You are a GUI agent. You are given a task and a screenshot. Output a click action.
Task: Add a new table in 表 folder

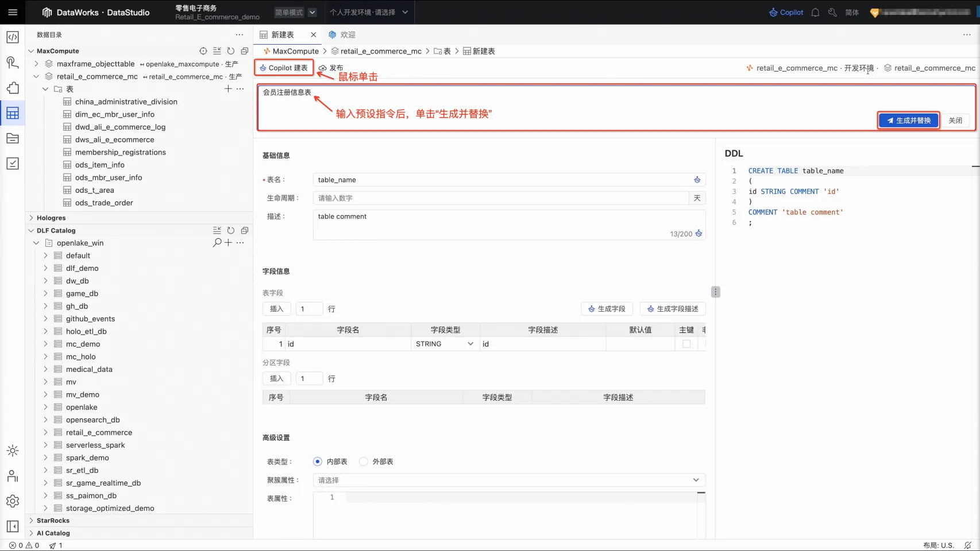[228, 89]
